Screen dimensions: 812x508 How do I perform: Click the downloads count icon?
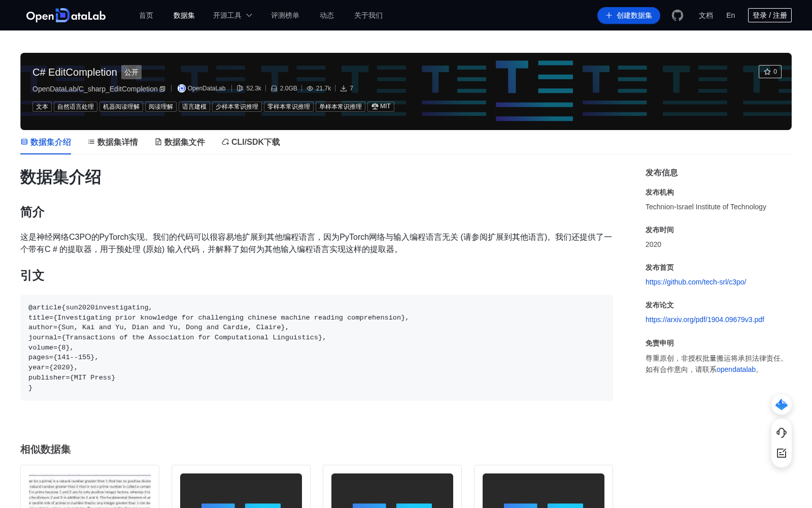tap(344, 88)
